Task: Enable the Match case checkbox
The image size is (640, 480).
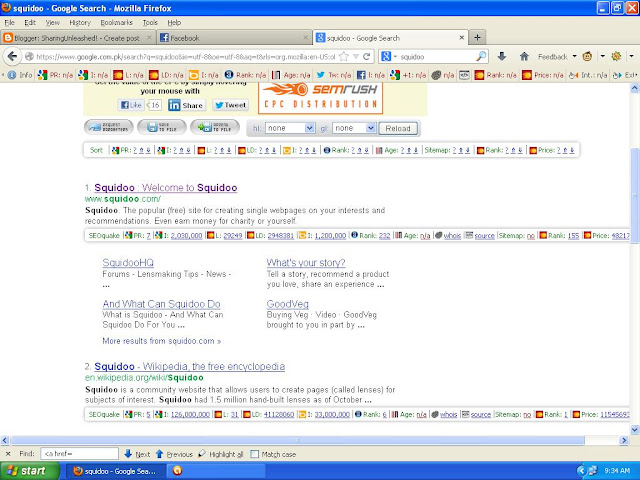Action: coord(254,454)
